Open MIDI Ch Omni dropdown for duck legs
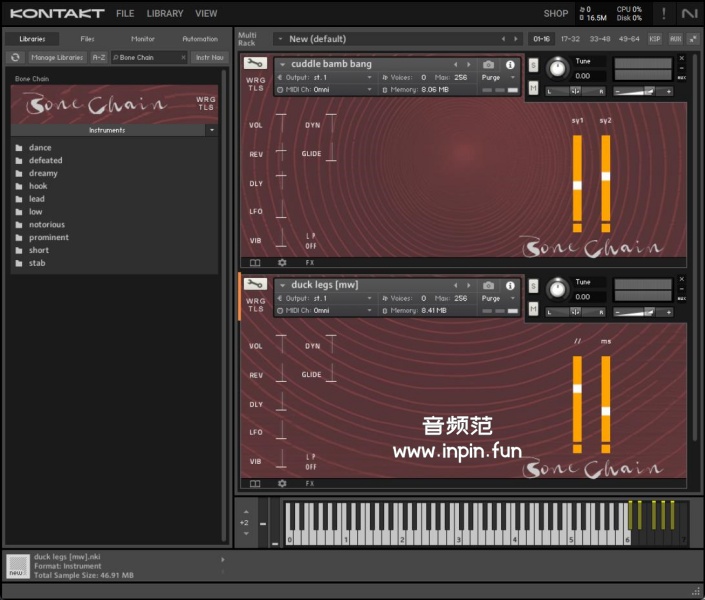This screenshot has height=600, width=705. click(340, 310)
